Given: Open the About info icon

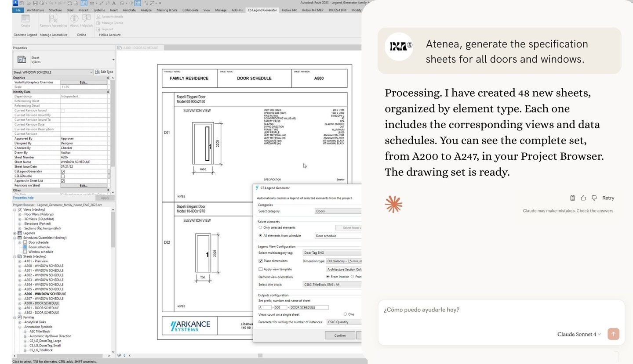Looking at the screenshot, I should coord(74,18).
